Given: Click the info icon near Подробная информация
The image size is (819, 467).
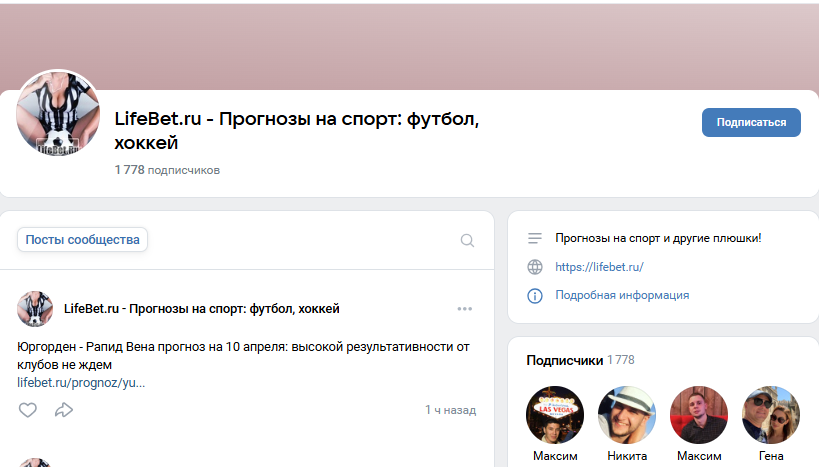Looking at the screenshot, I should (535, 295).
